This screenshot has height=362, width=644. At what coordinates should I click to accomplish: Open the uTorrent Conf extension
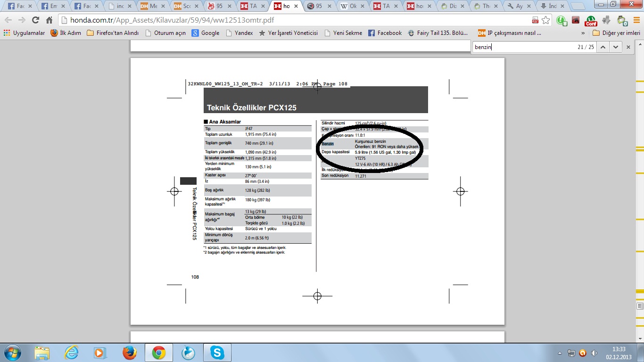coord(591,20)
